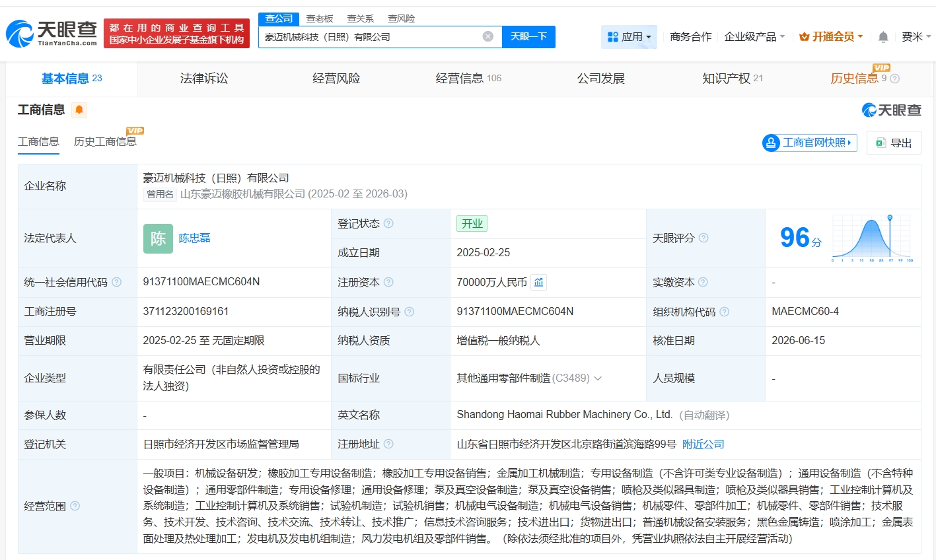Switch to the 查老板 search tab
The height and width of the screenshot is (560, 936).
pyautogui.click(x=320, y=18)
